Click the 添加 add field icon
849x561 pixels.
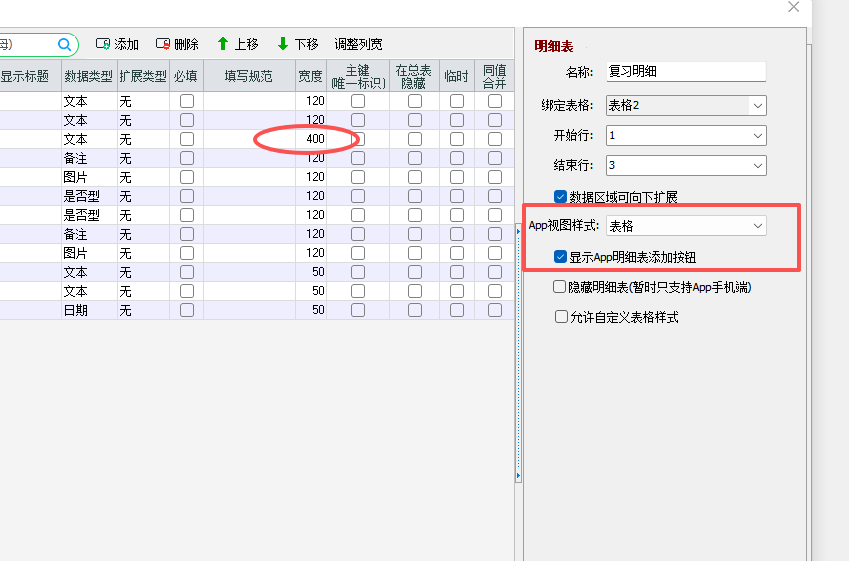[103, 44]
